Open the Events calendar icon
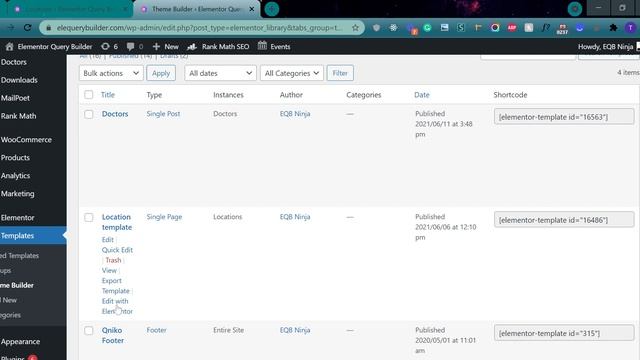 coord(262,46)
